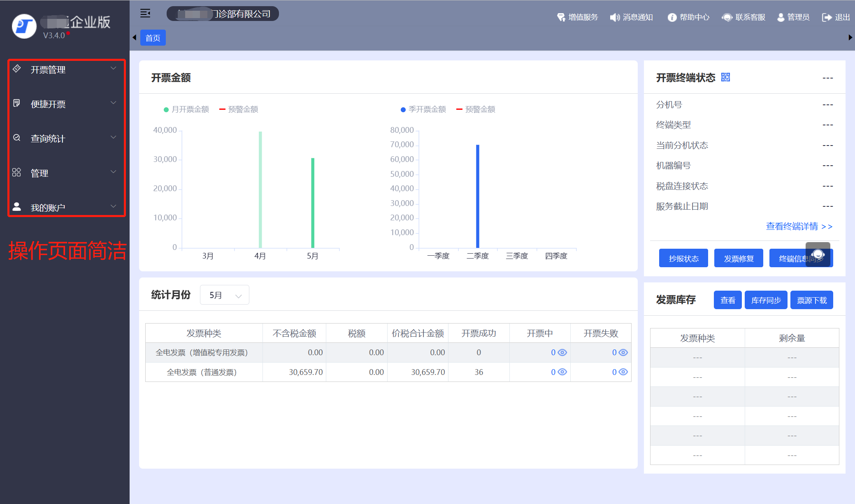
Task: Open 消息通知 speaker icon
Action: tap(615, 17)
